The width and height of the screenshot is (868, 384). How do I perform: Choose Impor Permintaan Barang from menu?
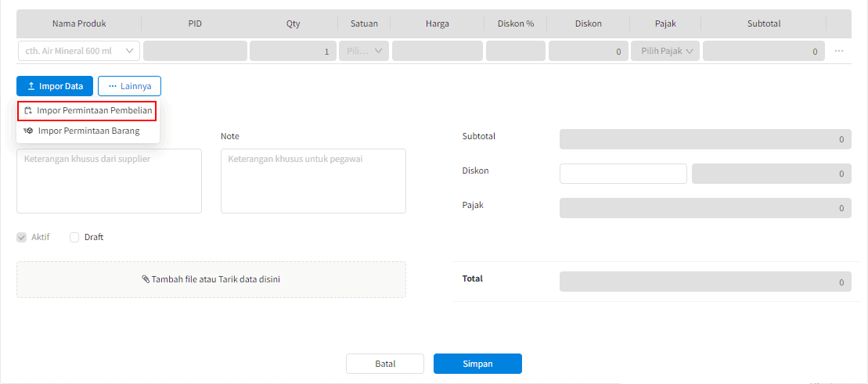[88, 131]
